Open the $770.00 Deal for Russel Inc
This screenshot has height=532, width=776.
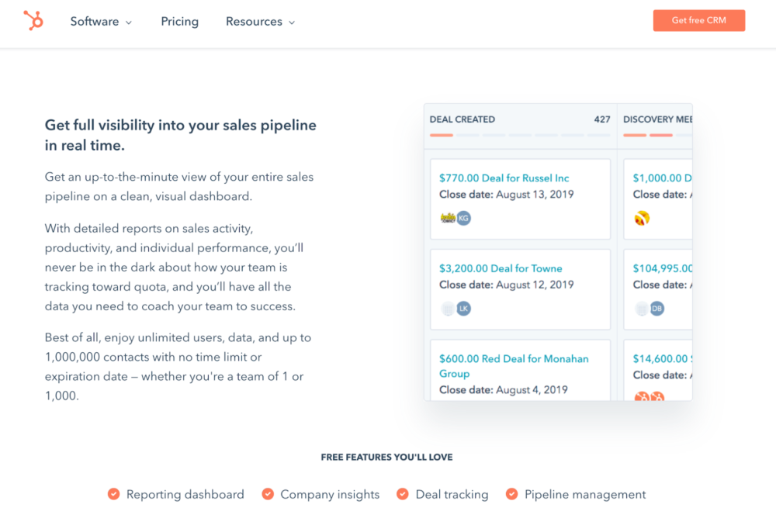tap(504, 178)
